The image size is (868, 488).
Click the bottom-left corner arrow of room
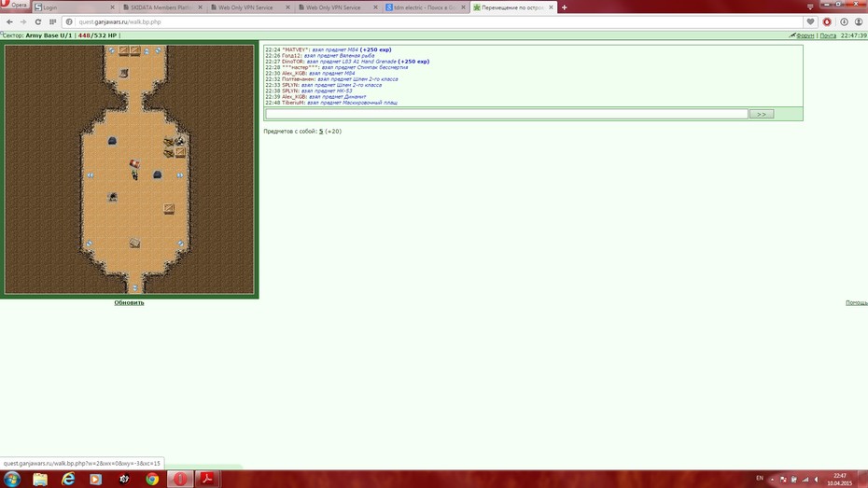click(x=89, y=243)
